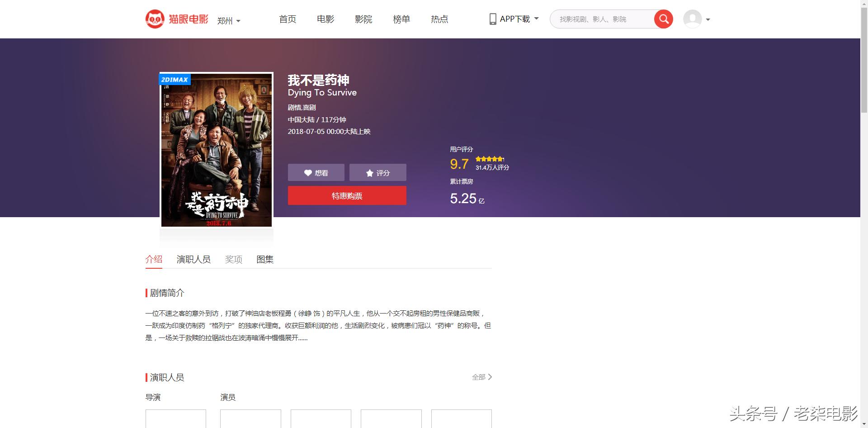Click the search magnifier icon
The image size is (868, 428).
click(x=663, y=19)
